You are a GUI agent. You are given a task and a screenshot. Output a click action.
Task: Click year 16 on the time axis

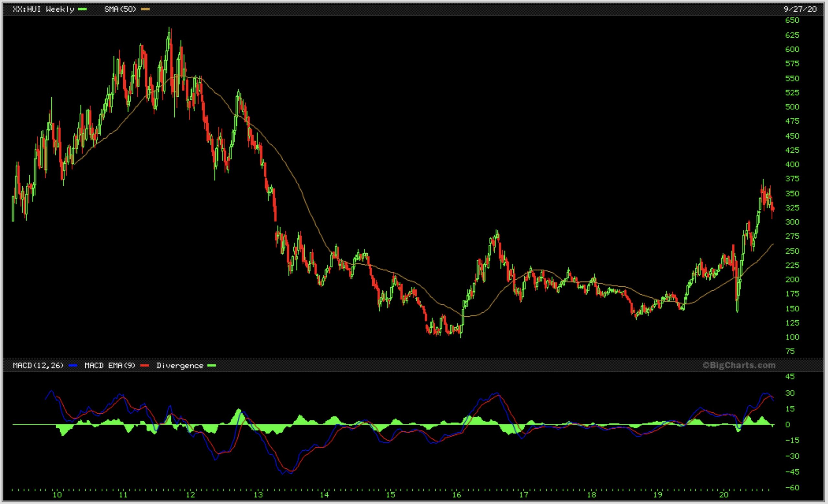(x=457, y=495)
